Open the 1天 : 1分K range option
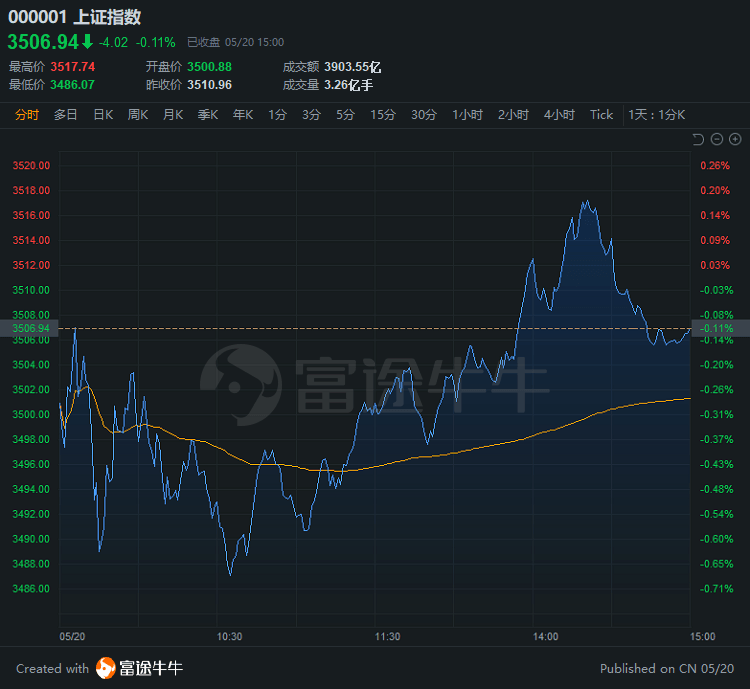The height and width of the screenshot is (689, 750). [657, 115]
